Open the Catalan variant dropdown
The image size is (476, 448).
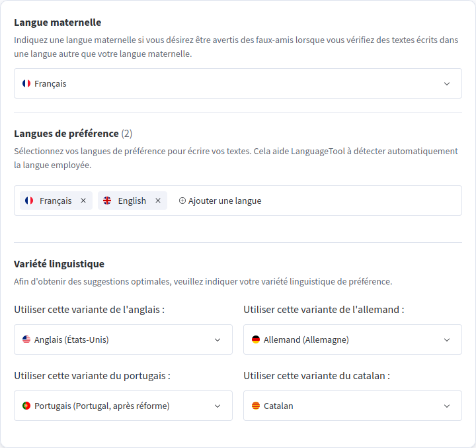point(353,406)
